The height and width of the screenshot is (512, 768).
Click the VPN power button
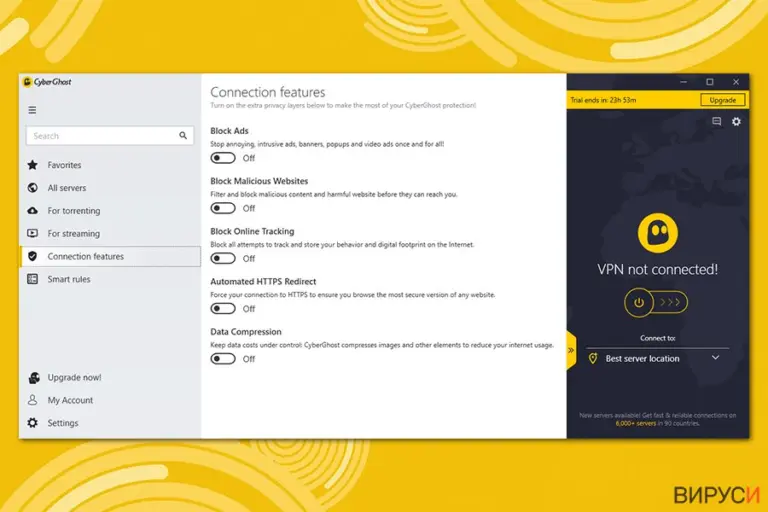point(639,302)
